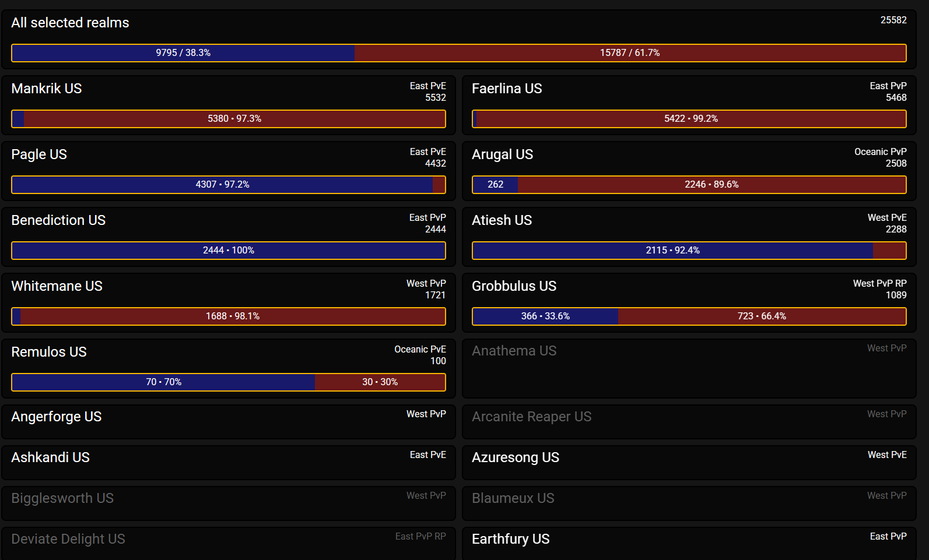Click the small red end of Atiesh's bar
Screen dimensions: 929x560
[889, 251]
